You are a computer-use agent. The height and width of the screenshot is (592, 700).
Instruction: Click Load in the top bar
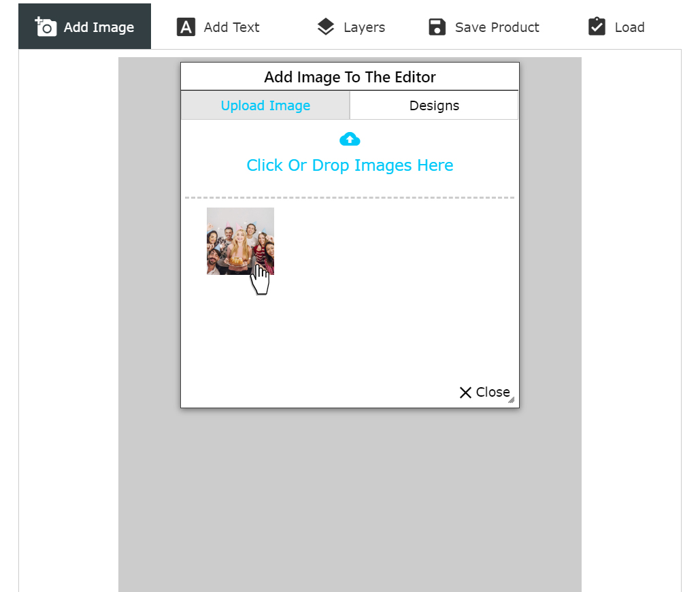614,26
